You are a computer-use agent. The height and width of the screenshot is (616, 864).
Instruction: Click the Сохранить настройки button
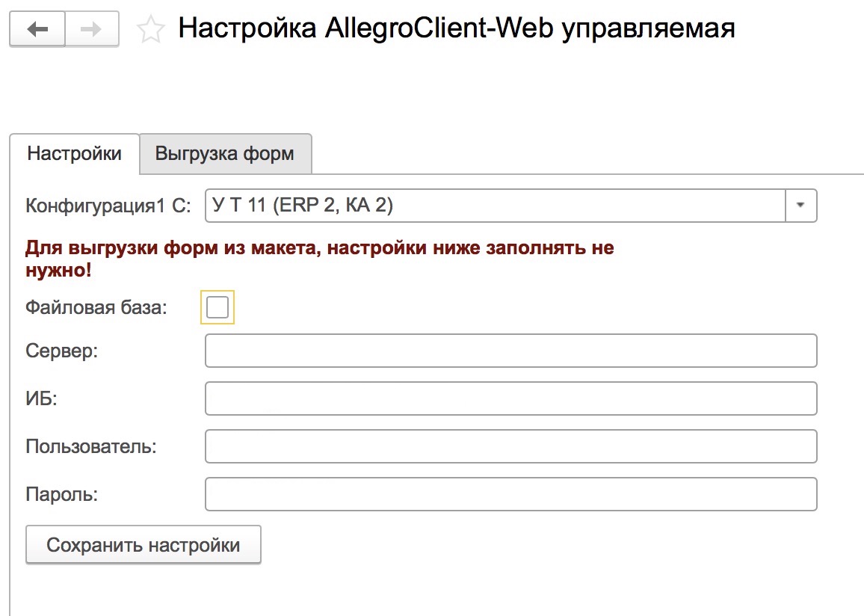(144, 545)
